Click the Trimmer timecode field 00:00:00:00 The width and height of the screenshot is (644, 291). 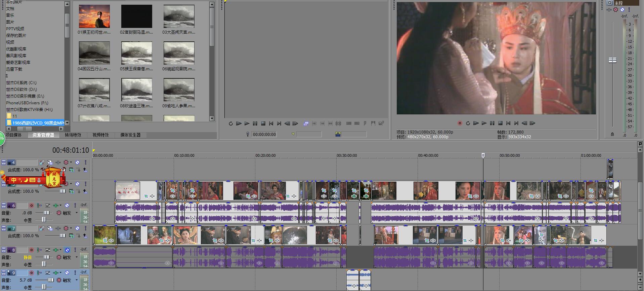[264, 134]
